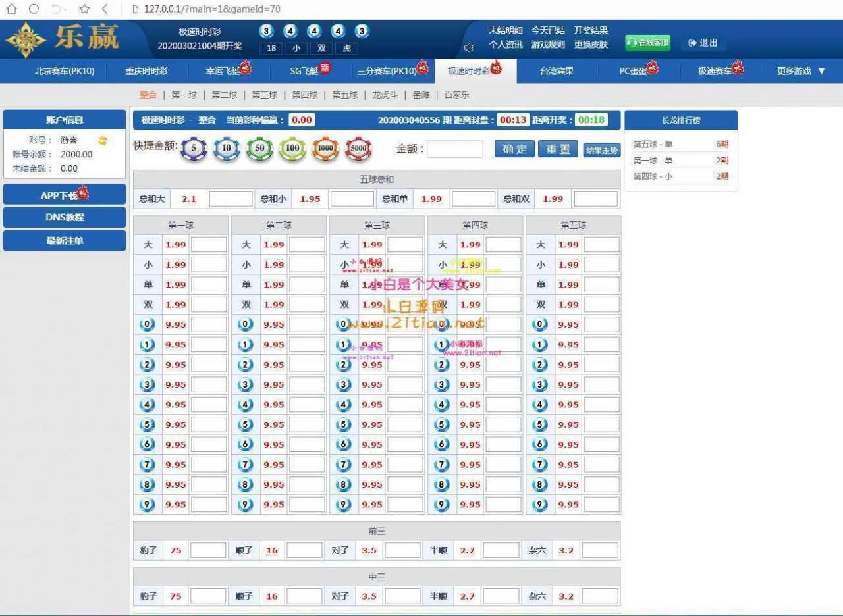Select the 龙虎斗 sub-tab

click(385, 95)
